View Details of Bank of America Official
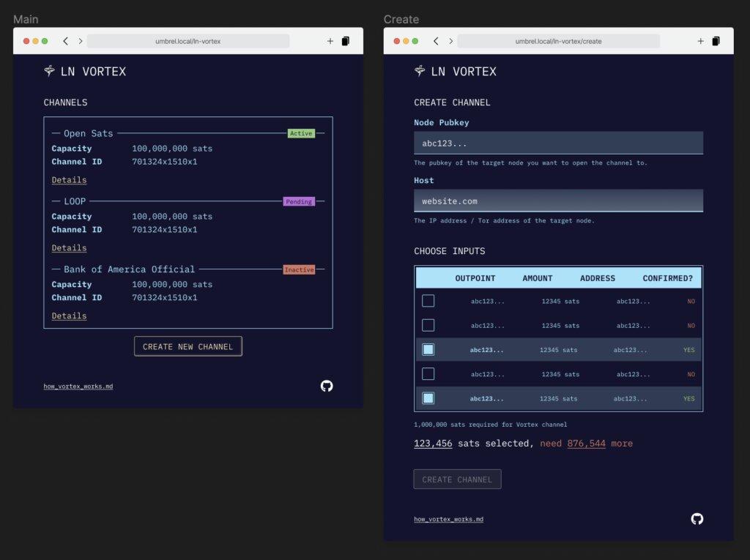This screenshot has width=750, height=560. [69, 316]
